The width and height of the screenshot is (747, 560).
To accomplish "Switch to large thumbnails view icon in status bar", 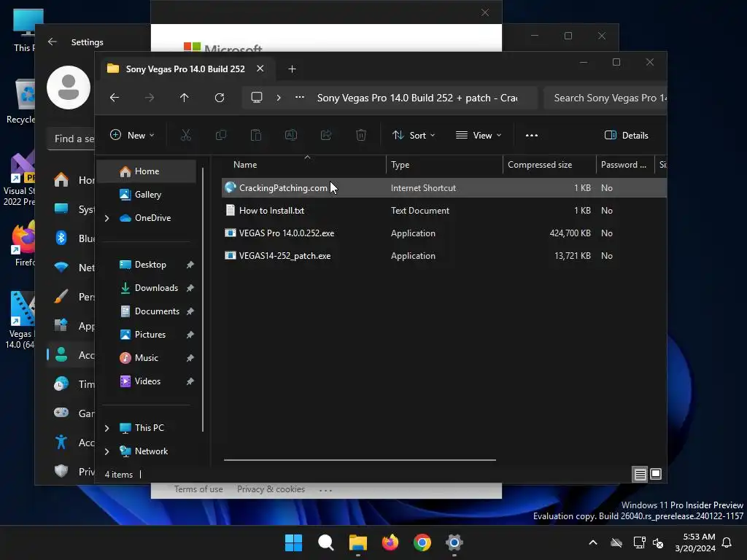I will (656, 474).
